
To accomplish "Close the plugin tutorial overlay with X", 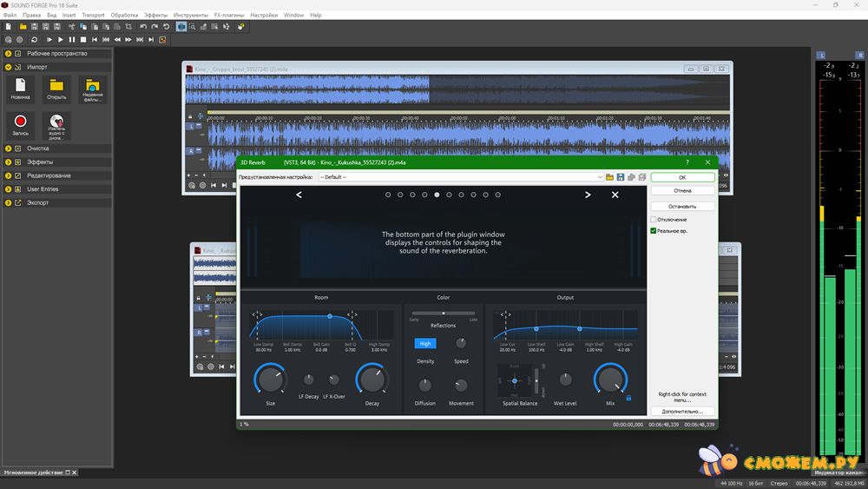I will point(615,195).
